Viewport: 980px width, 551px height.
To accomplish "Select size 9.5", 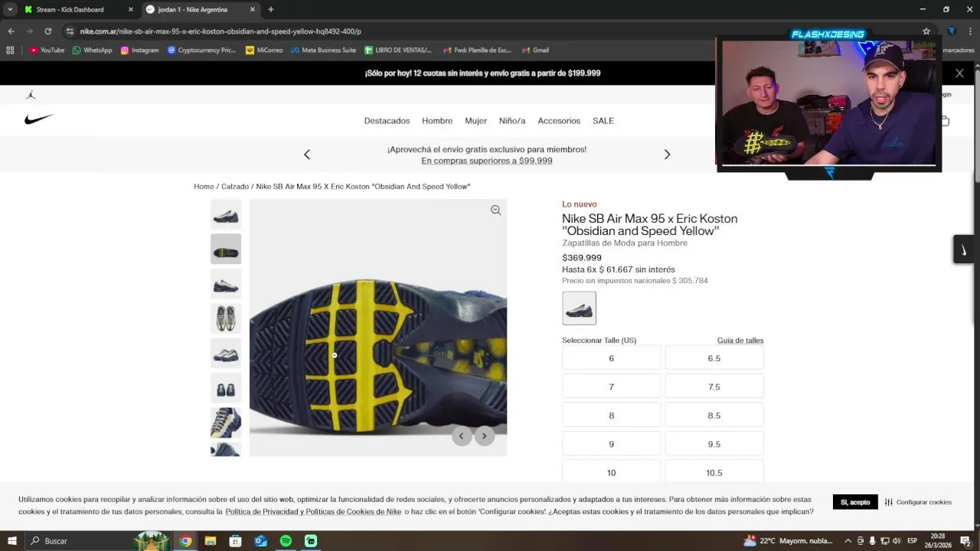I will [714, 444].
